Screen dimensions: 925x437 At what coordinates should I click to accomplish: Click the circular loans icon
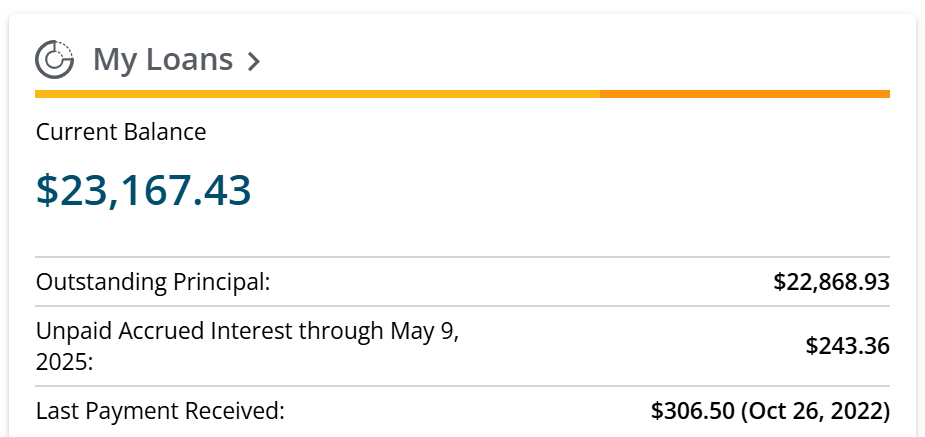(54, 59)
